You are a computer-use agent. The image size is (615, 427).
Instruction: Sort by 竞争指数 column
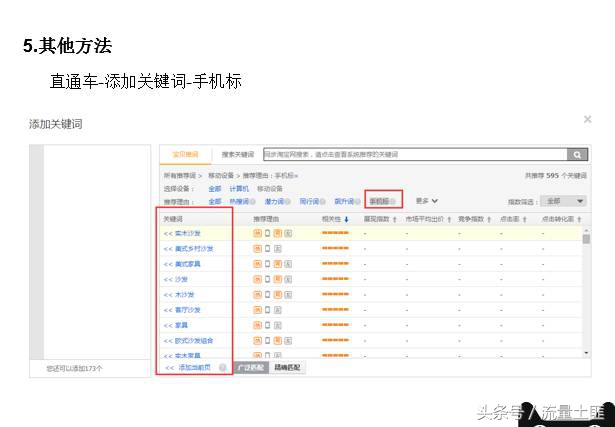475,219
